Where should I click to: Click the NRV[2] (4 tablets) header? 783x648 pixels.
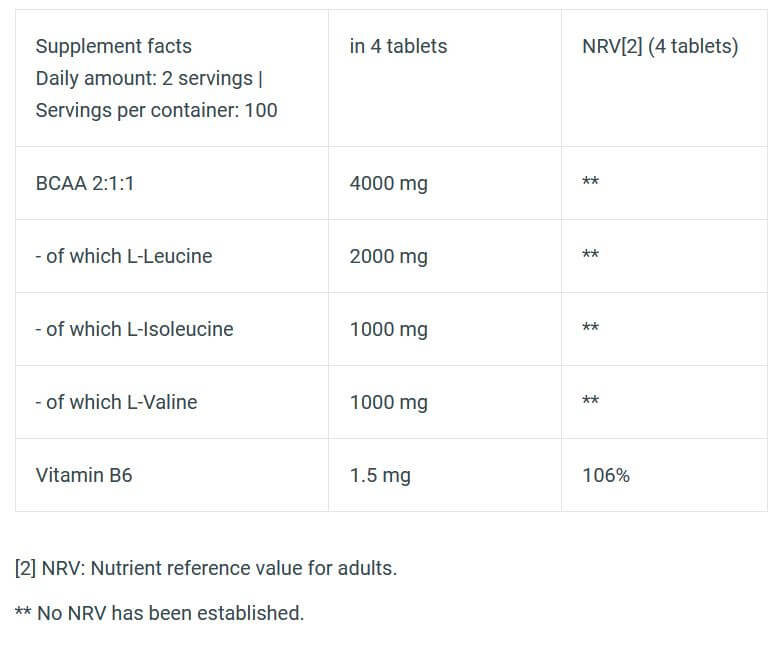660,46
